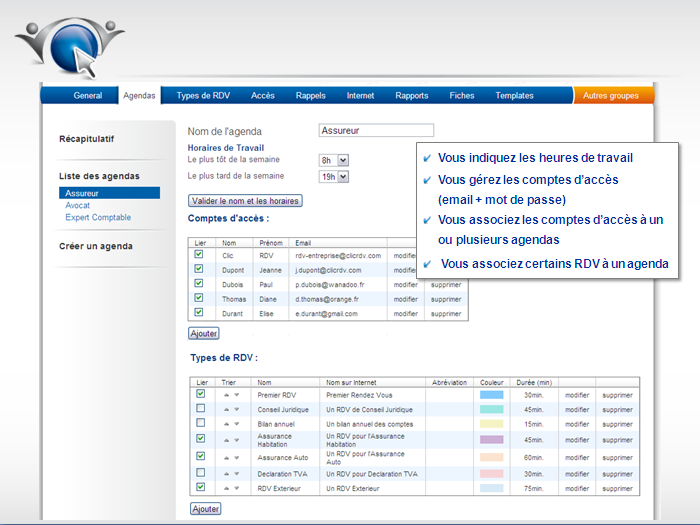This screenshot has height=525, width=700.
Task: Click the clicRDV logo
Action: pyautogui.click(x=69, y=48)
